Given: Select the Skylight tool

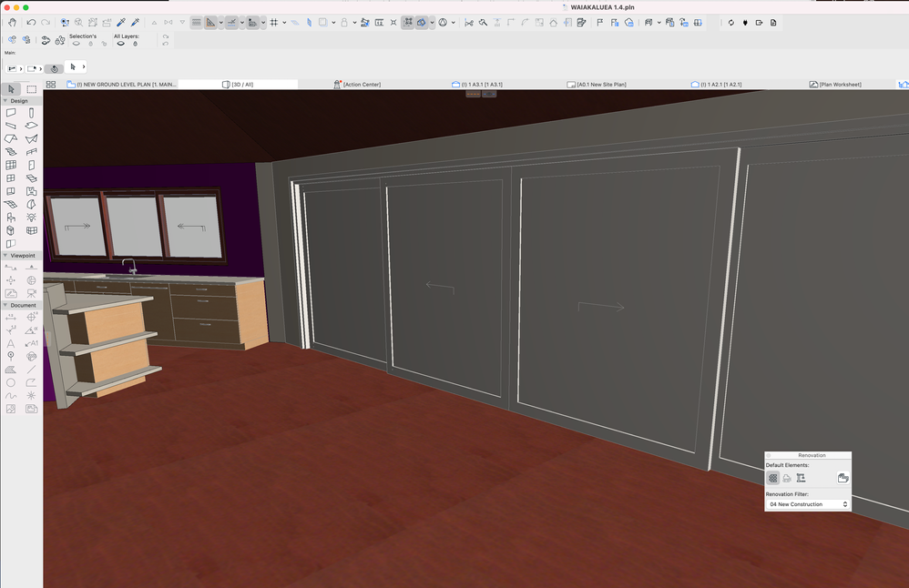Looking at the screenshot, I should 31,178.
